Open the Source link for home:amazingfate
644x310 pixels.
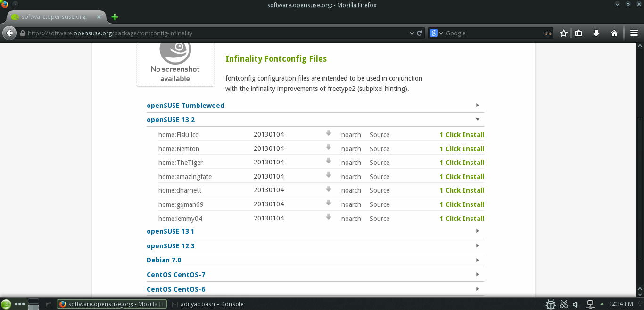(x=380, y=177)
